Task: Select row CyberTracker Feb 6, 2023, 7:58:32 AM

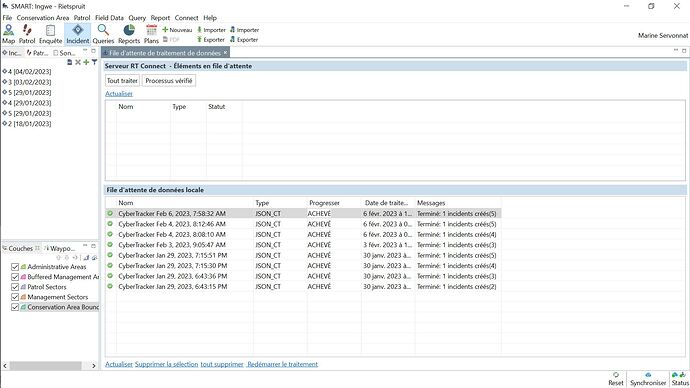Action: click(303, 214)
